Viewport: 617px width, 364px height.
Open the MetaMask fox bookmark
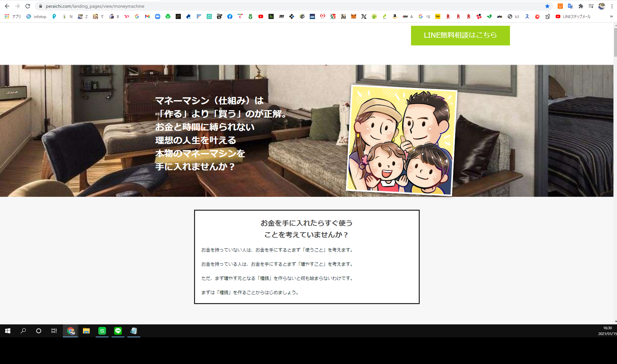pyautogui.click(x=354, y=16)
